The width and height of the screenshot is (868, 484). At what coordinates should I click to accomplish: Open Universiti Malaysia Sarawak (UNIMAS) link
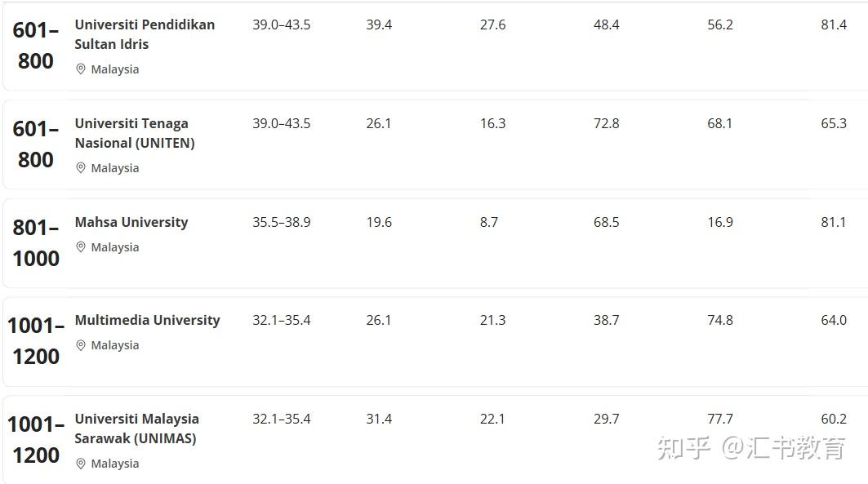click(x=136, y=428)
